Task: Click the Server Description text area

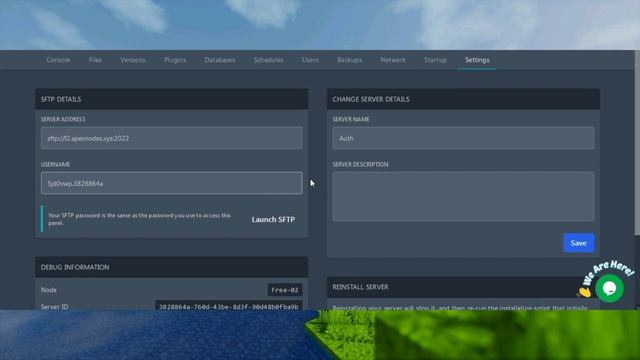Action: [463, 196]
